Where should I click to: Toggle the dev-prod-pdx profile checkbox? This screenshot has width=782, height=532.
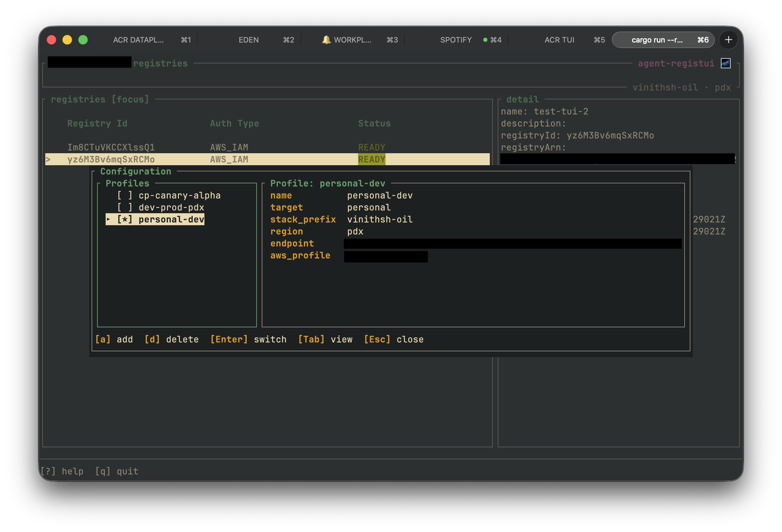(x=125, y=207)
